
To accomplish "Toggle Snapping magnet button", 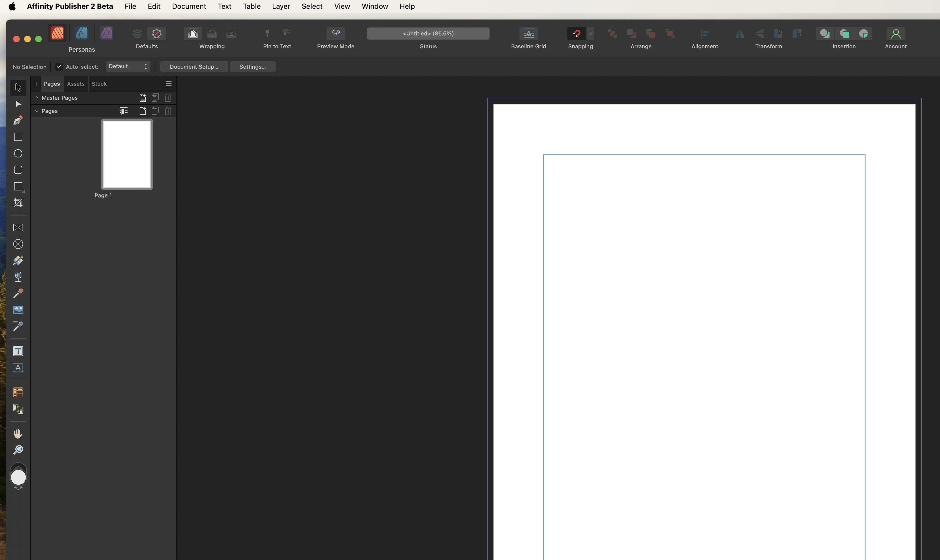I will click(x=577, y=34).
